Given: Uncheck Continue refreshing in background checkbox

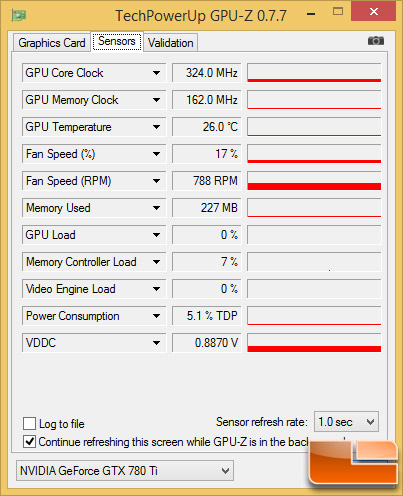Looking at the screenshot, I should pyautogui.click(x=29, y=442).
